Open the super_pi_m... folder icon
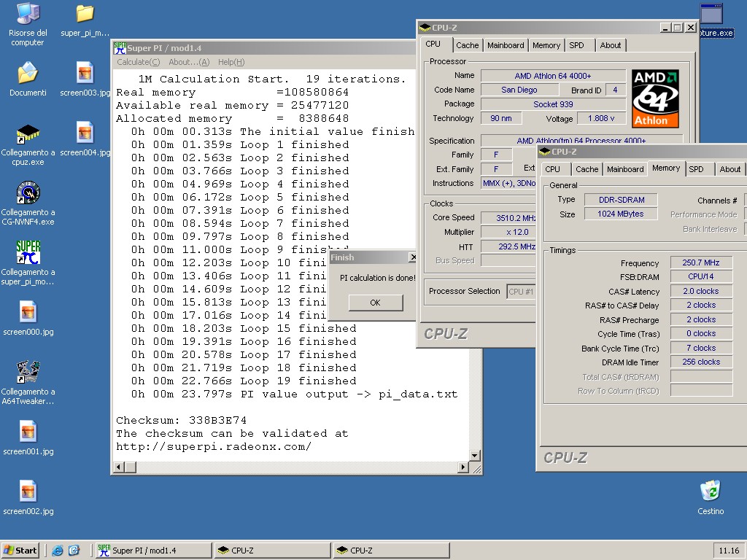The height and width of the screenshot is (560, 747). [85, 13]
